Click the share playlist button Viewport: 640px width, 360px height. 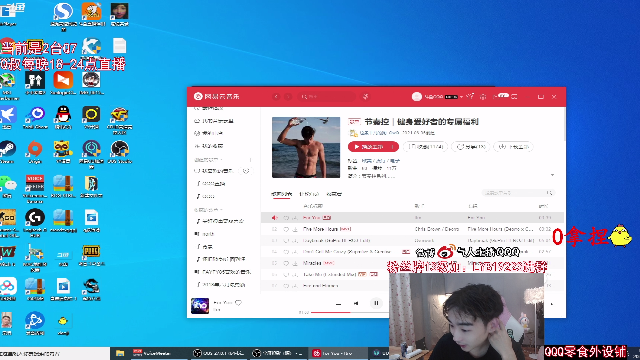click(x=471, y=147)
